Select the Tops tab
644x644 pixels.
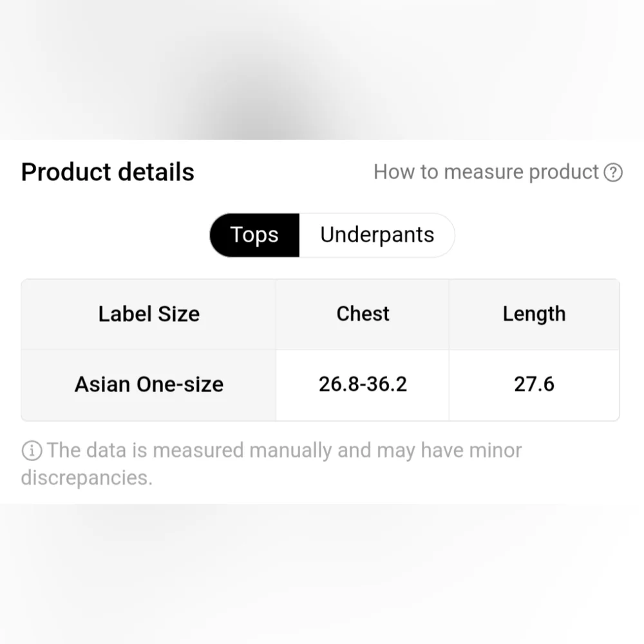click(x=254, y=235)
